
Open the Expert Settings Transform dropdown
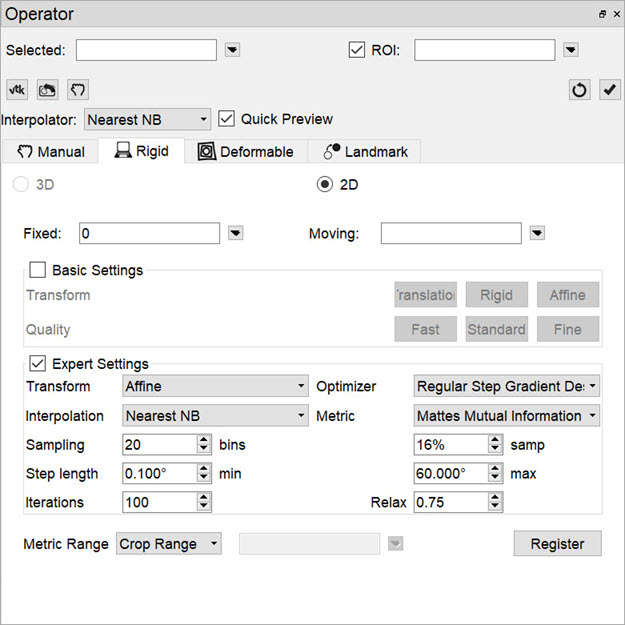(215, 386)
